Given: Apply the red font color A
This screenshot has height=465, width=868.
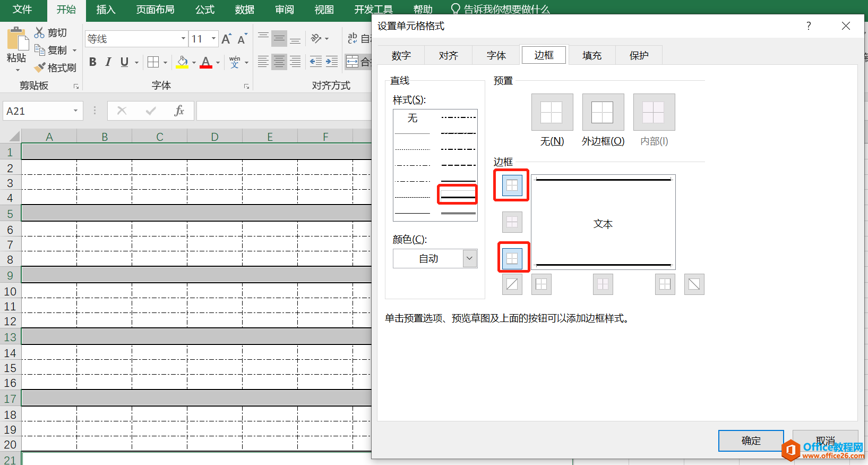Looking at the screenshot, I should point(207,62).
